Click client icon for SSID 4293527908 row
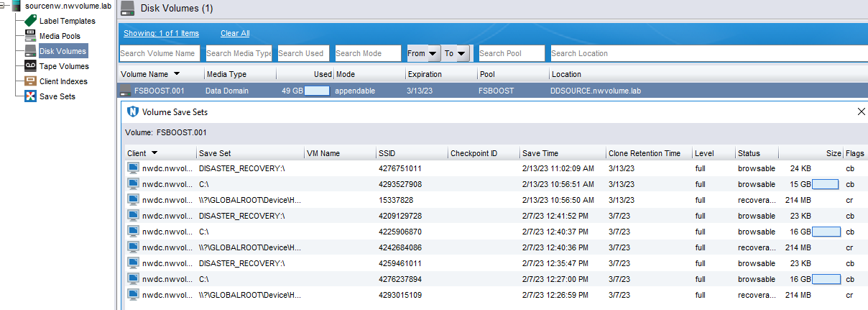 133,184
